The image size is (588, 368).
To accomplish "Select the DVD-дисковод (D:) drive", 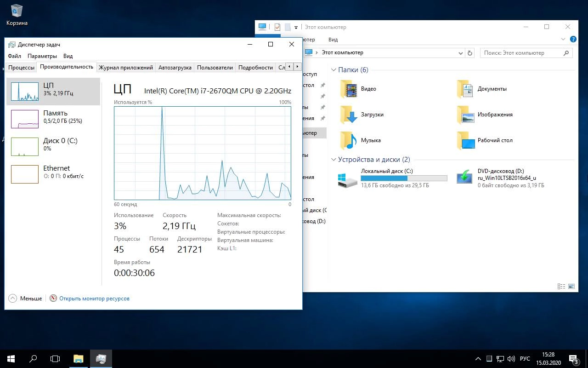I will (501, 178).
